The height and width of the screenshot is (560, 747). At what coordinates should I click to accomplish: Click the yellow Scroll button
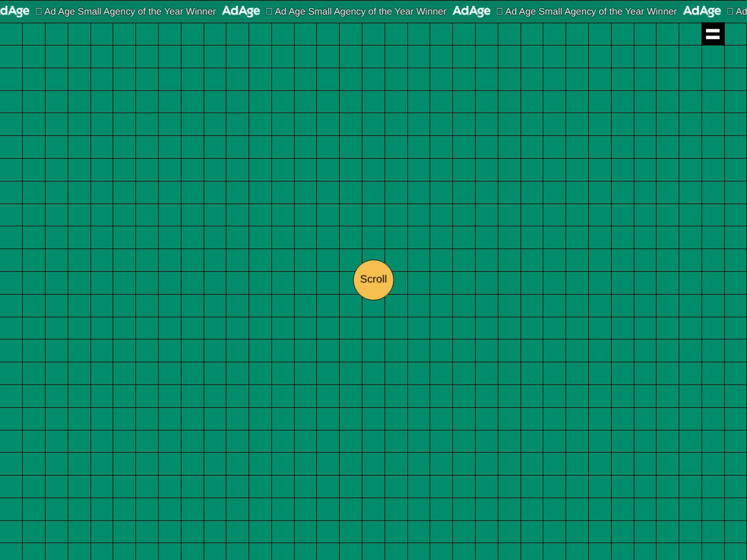coord(373,280)
